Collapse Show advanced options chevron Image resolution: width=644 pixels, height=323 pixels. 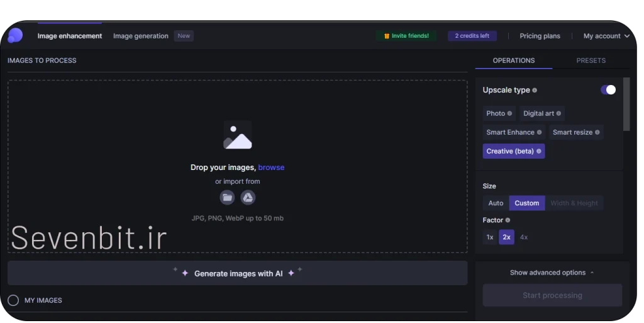592,273
